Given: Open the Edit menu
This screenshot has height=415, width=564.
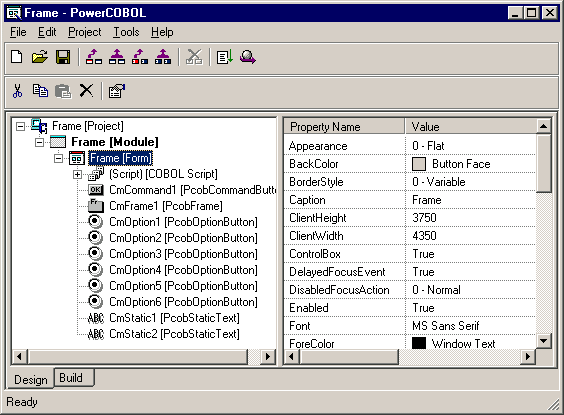Looking at the screenshot, I should tap(47, 32).
